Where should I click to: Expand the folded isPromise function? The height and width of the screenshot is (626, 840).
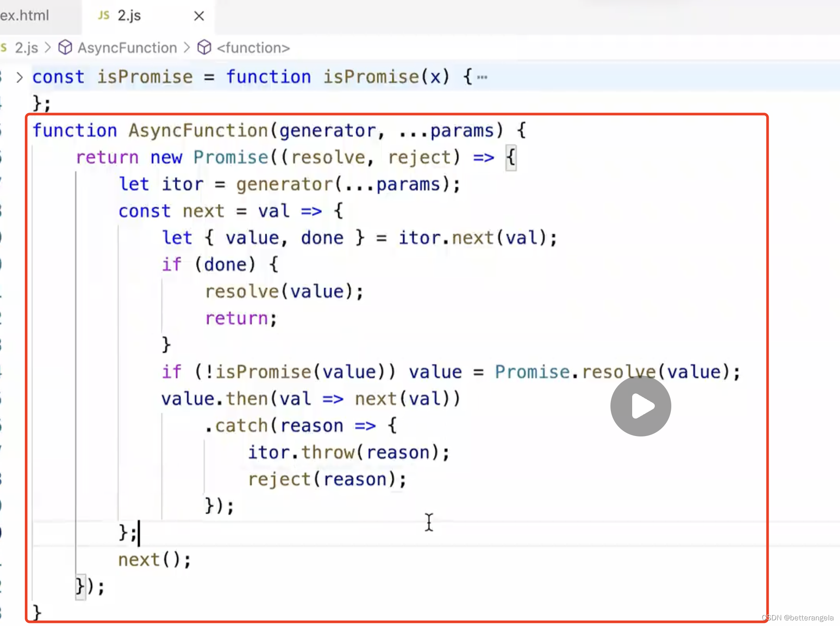(x=20, y=77)
